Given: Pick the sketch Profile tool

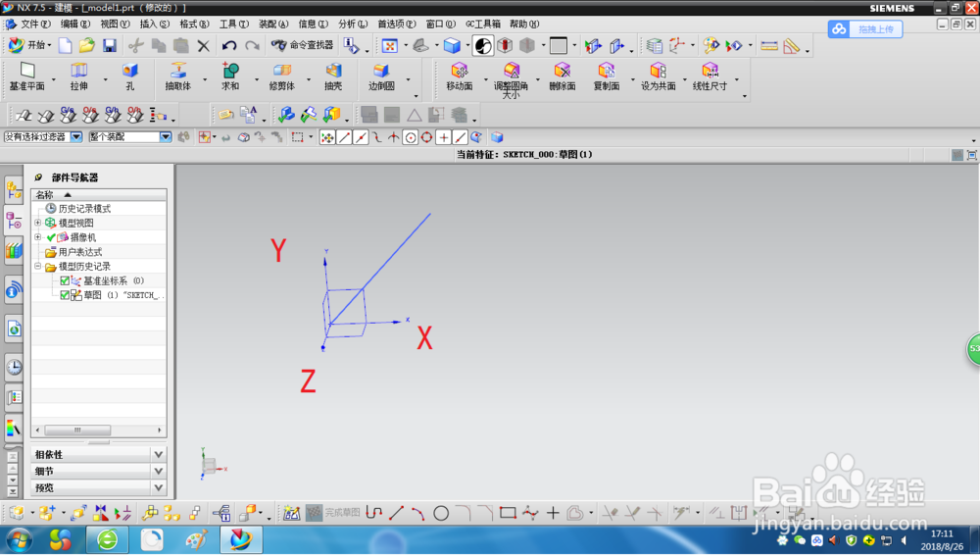Looking at the screenshot, I should click(x=373, y=513).
